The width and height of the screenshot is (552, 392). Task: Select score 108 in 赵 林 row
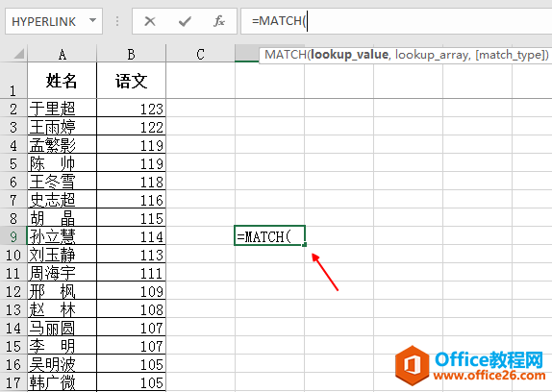131,309
